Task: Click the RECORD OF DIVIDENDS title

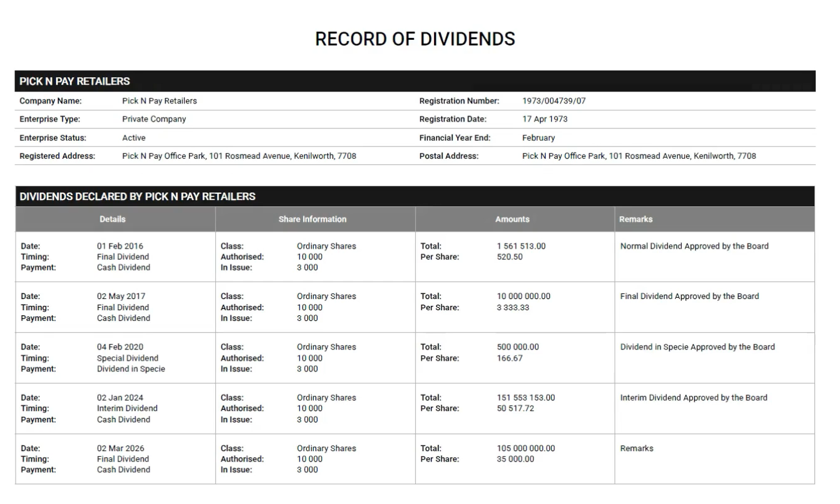Action: point(415,39)
